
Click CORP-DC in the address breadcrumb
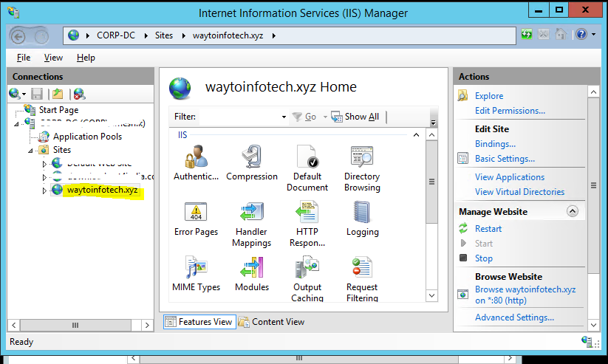[x=116, y=35]
